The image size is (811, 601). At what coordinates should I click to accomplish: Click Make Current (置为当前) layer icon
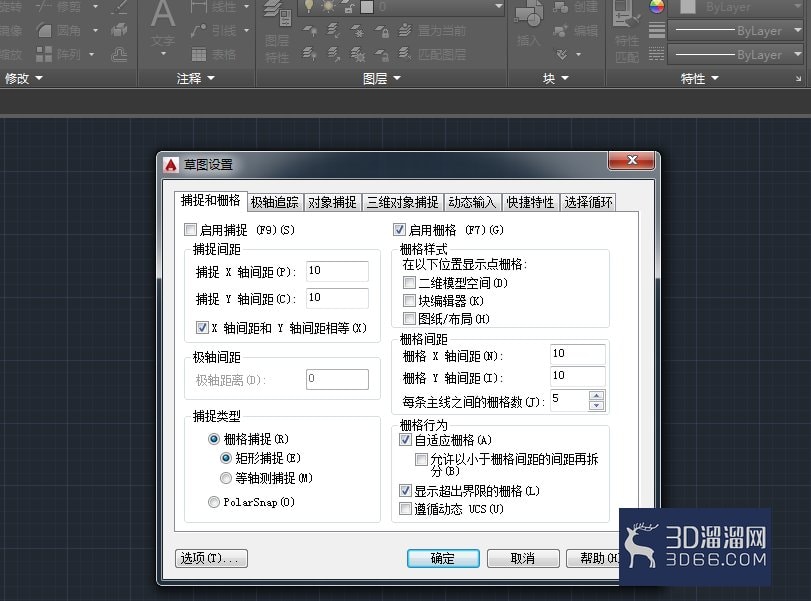[x=405, y=31]
